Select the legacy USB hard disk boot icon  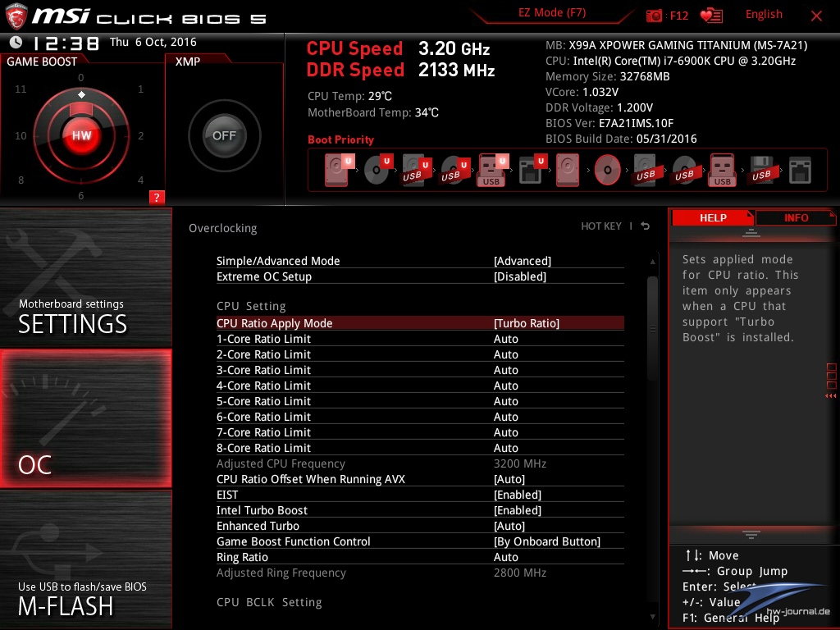(x=646, y=171)
